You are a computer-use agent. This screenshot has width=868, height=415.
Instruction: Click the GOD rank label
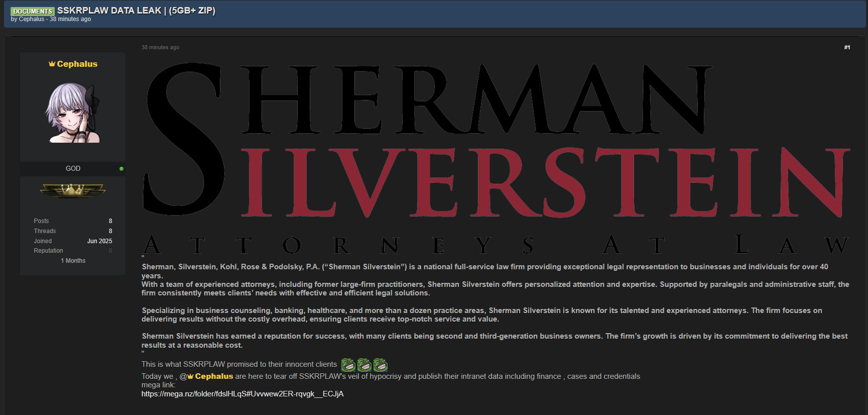73,169
